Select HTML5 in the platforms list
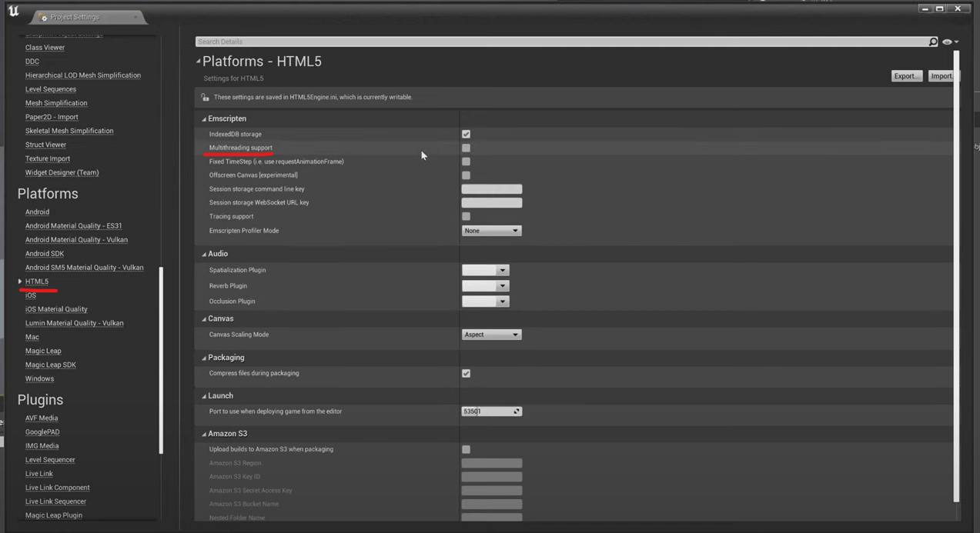The image size is (980, 533). coord(37,281)
